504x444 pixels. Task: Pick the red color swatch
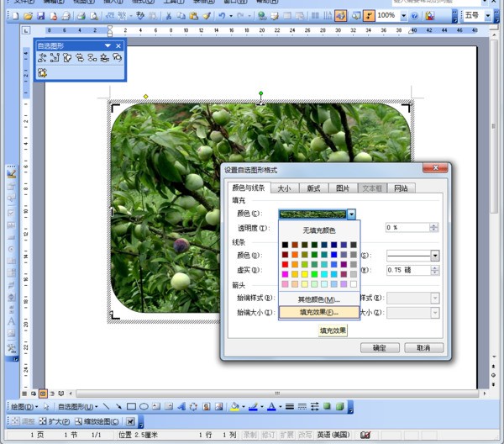285,265
